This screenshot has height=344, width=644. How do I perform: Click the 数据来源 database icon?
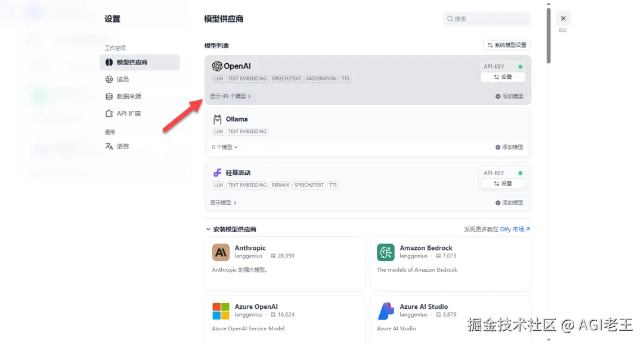pos(109,97)
